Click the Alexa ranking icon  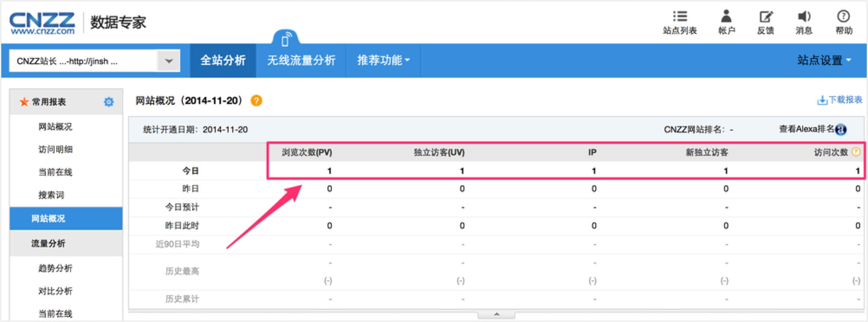click(x=841, y=129)
